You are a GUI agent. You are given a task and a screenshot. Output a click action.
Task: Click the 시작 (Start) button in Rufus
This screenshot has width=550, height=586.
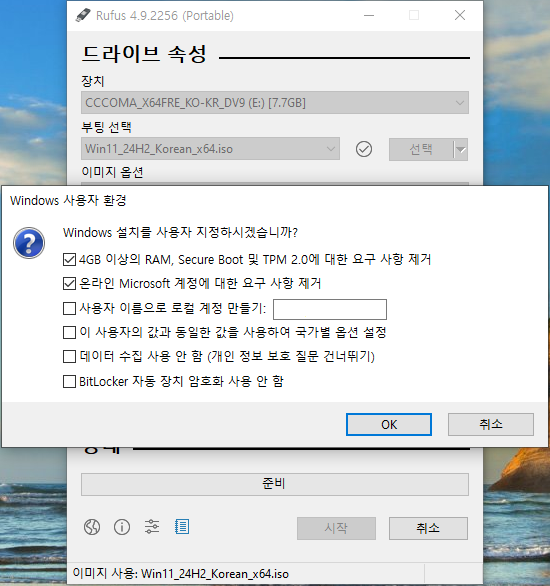pos(336,528)
